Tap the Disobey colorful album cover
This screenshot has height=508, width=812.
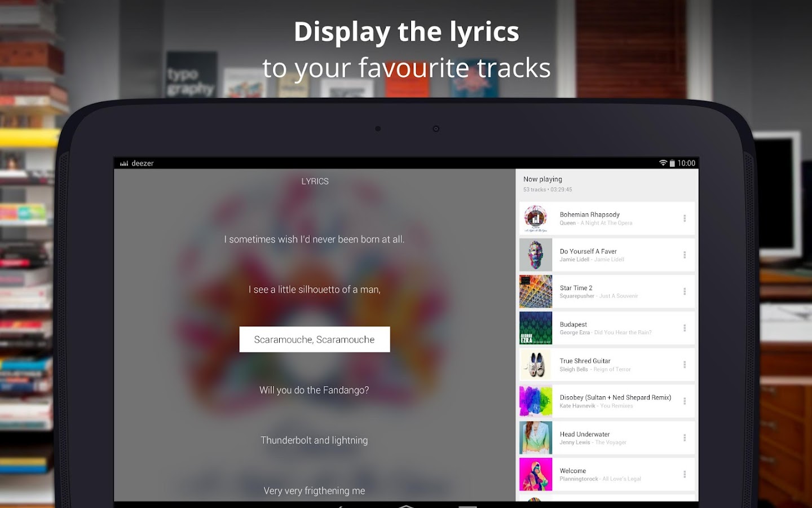coord(535,401)
